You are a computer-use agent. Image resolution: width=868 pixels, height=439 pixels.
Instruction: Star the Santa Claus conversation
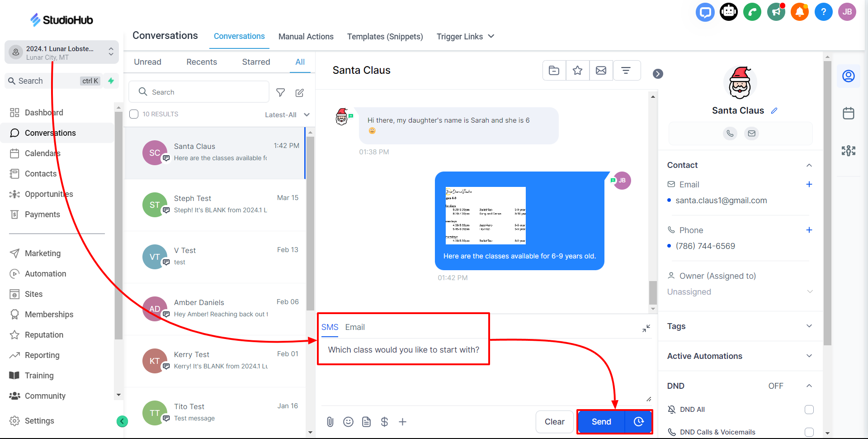point(578,71)
